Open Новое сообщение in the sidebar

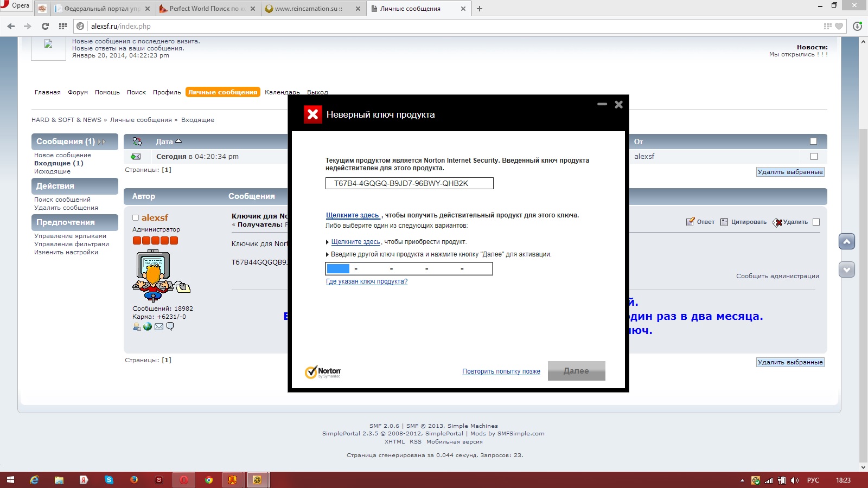pyautogui.click(x=62, y=155)
